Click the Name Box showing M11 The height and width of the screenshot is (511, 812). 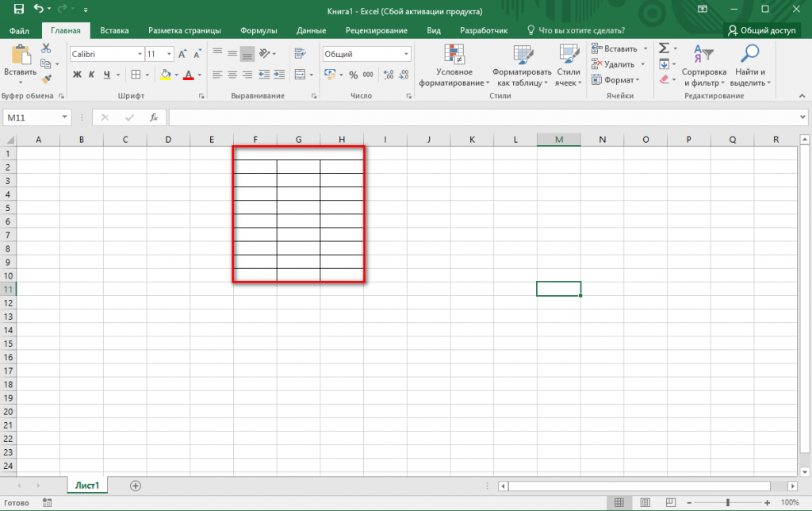[x=32, y=117]
